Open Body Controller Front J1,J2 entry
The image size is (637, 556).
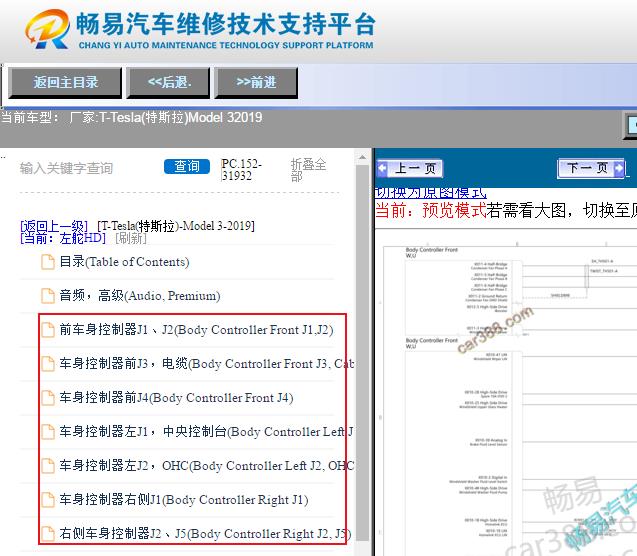196,330
